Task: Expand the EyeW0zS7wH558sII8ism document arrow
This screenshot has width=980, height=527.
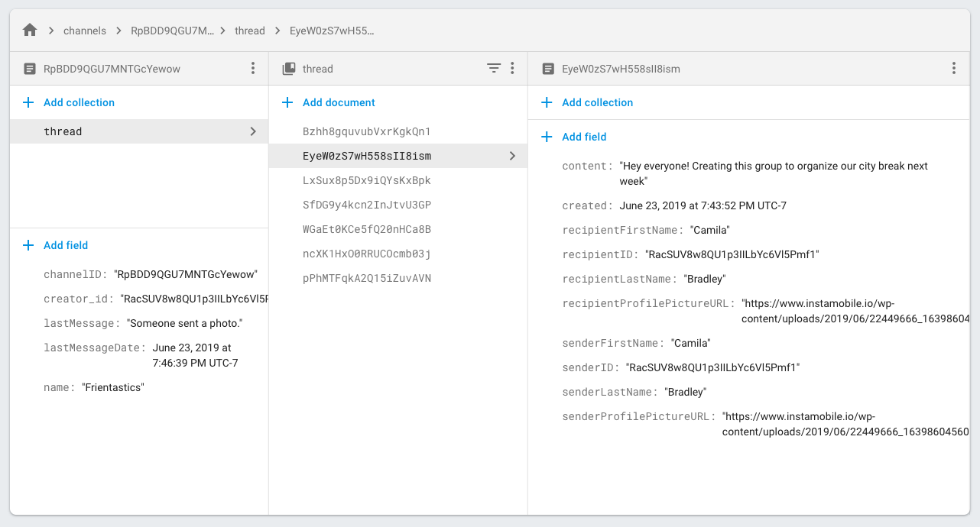Action: [512, 156]
